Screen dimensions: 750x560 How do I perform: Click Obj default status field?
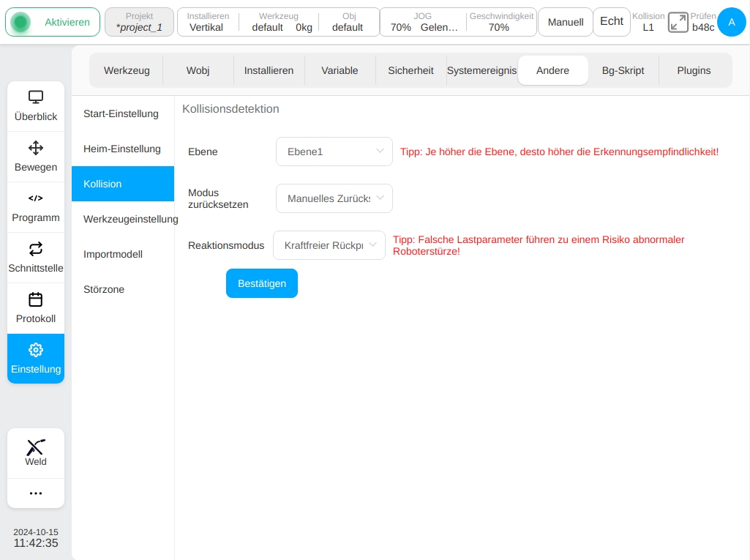348,22
